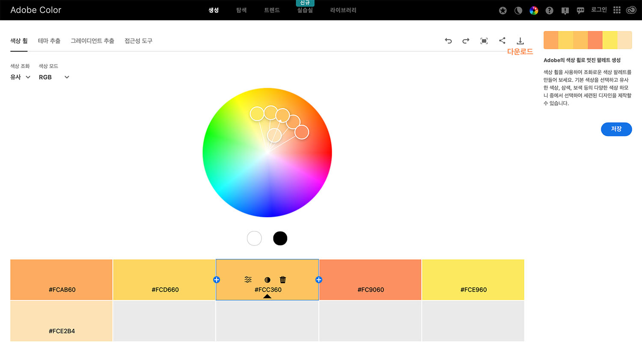Click the 저장 save button
The image size is (642, 364).
tap(616, 129)
